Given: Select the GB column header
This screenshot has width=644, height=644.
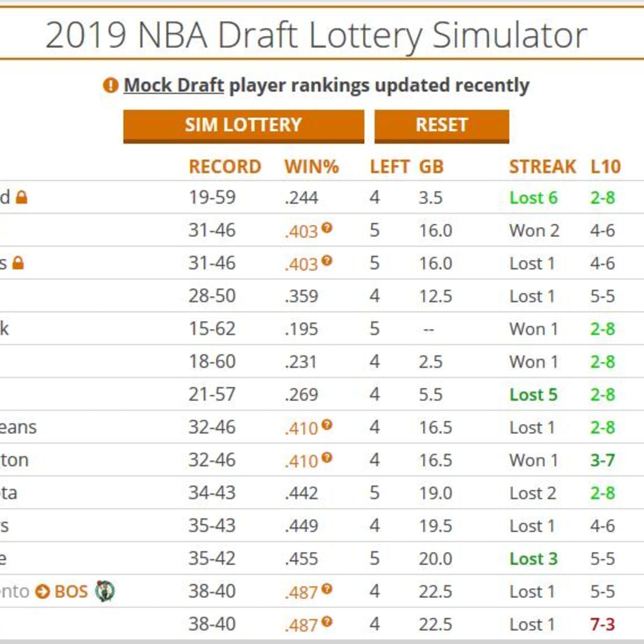Looking at the screenshot, I should click(x=431, y=167).
